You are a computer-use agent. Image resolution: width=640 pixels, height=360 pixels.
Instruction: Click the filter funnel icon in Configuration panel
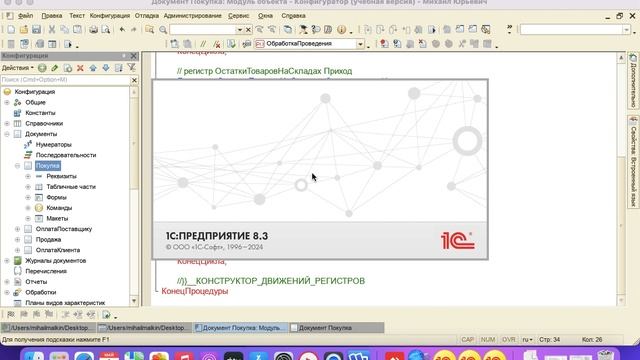(x=131, y=68)
